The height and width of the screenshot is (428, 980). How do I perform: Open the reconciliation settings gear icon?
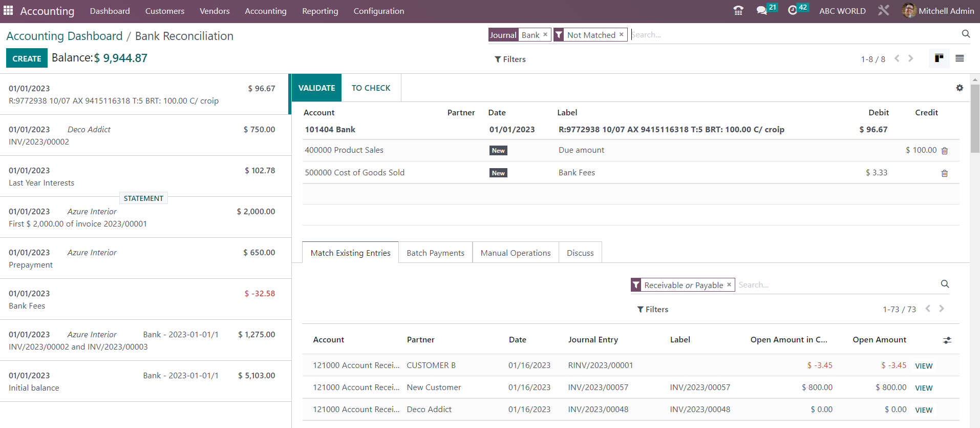point(960,88)
